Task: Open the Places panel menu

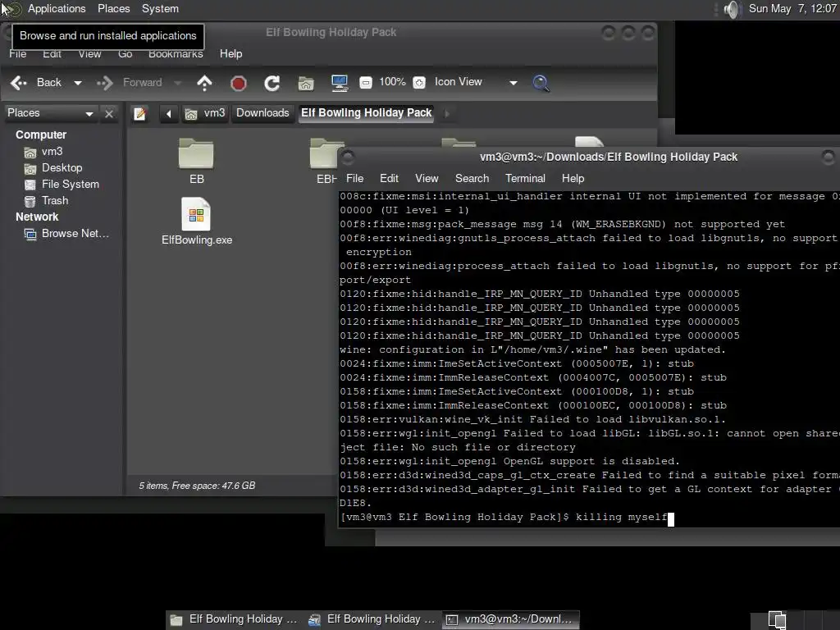Action: [x=113, y=8]
